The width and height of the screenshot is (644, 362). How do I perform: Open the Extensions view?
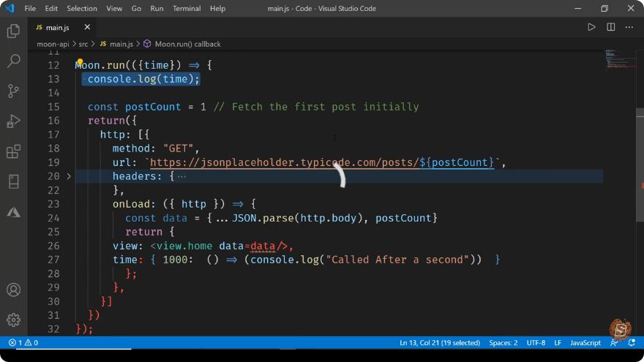(13, 151)
